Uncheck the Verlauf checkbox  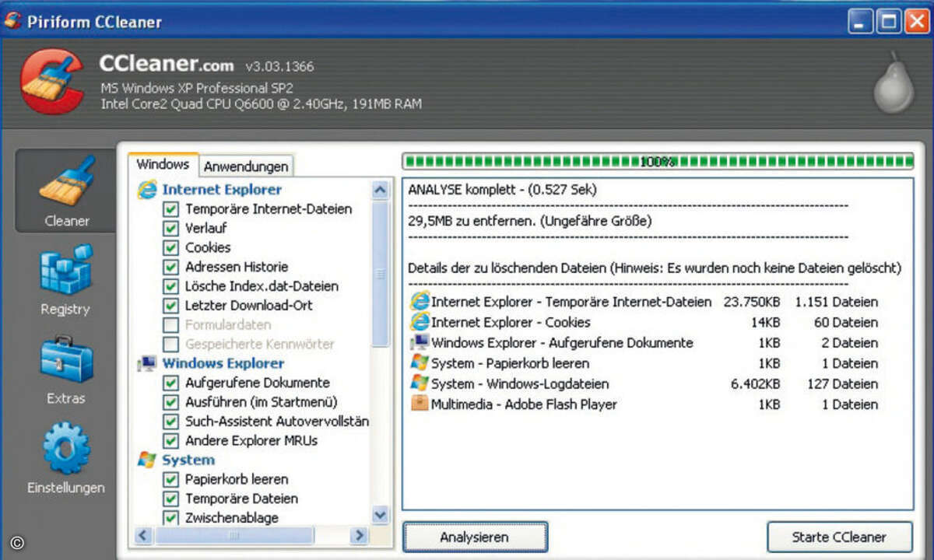tap(170, 229)
